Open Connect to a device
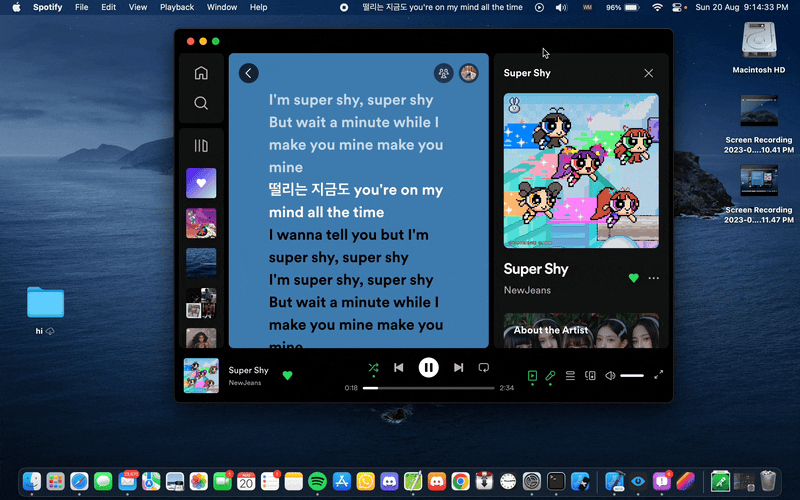 [x=590, y=376]
